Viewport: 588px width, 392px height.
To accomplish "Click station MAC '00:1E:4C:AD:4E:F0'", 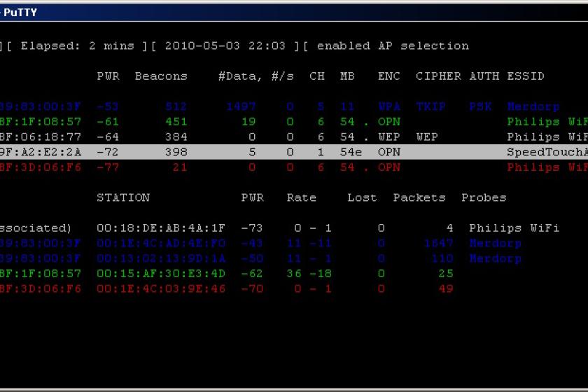I will coord(161,244).
